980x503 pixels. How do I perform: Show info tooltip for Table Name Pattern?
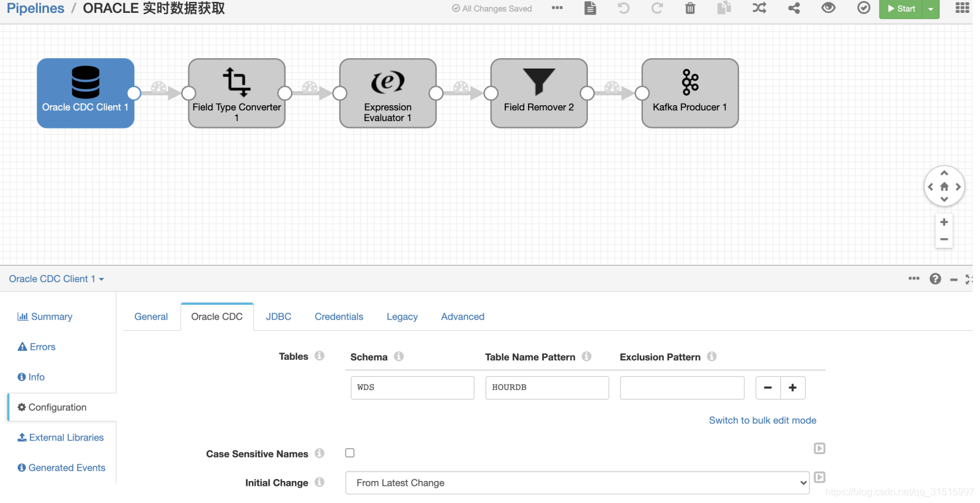click(587, 356)
